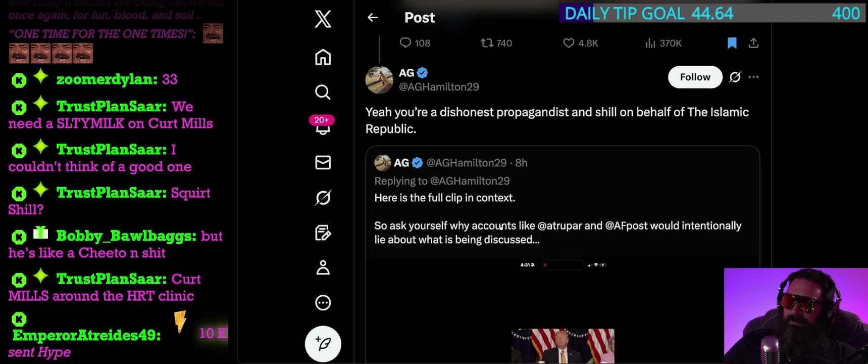
Task: Open Notifications bell with 20+ badge
Action: point(323,126)
